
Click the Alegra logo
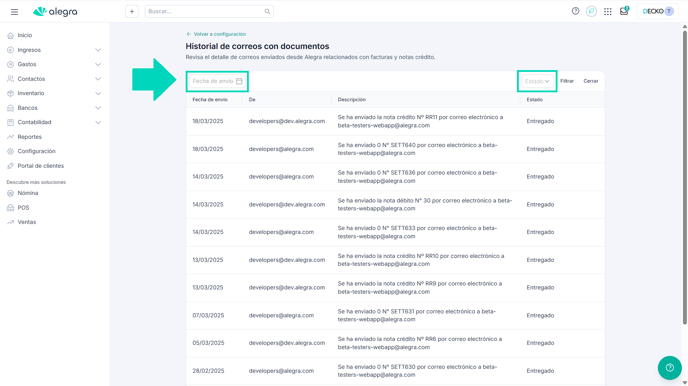(x=55, y=12)
